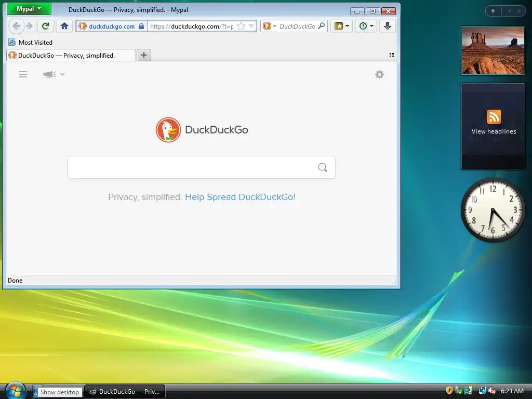This screenshot has height=399, width=532.
Task: Click the duckduckgo.com site identity button
Action: [x=112, y=26]
